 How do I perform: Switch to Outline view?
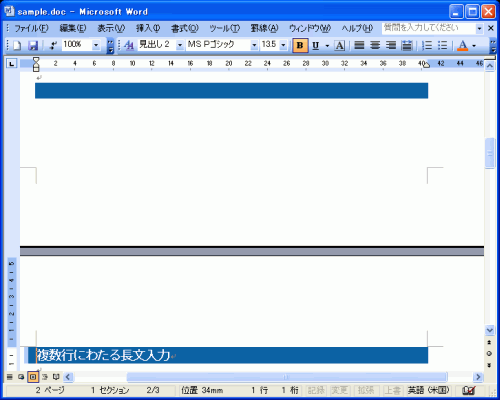point(45,377)
